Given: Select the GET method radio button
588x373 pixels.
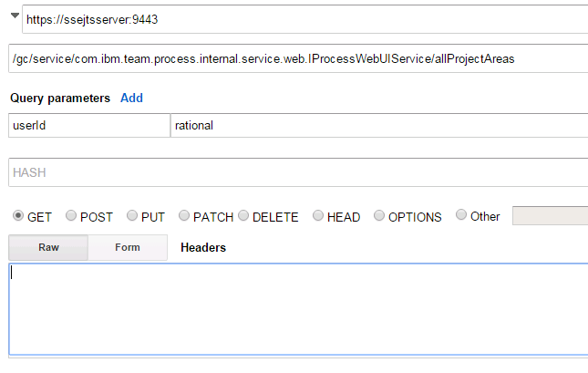Looking at the screenshot, I should [x=17, y=216].
